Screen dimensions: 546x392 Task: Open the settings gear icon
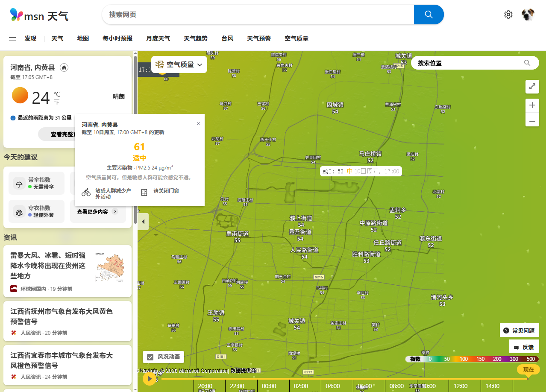click(508, 15)
